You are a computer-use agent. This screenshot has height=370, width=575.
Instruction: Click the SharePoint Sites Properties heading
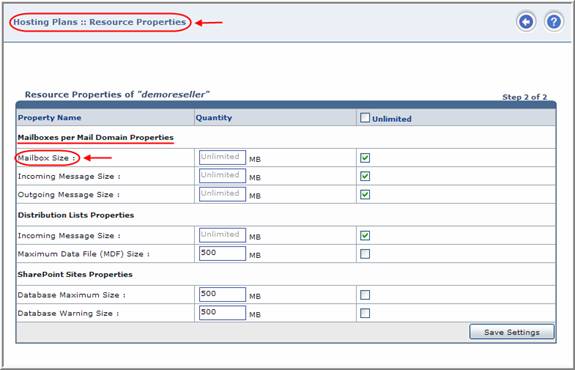pyautogui.click(x=75, y=274)
